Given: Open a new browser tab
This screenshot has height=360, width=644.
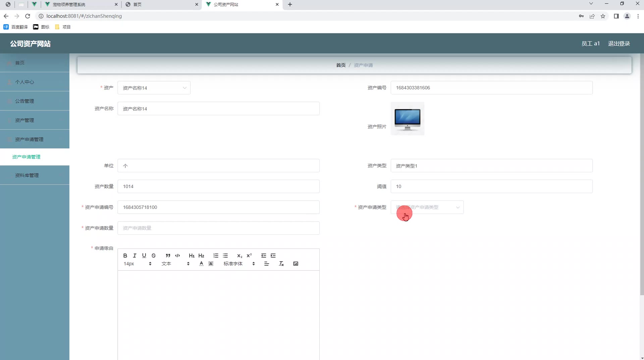Looking at the screenshot, I should [x=290, y=4].
